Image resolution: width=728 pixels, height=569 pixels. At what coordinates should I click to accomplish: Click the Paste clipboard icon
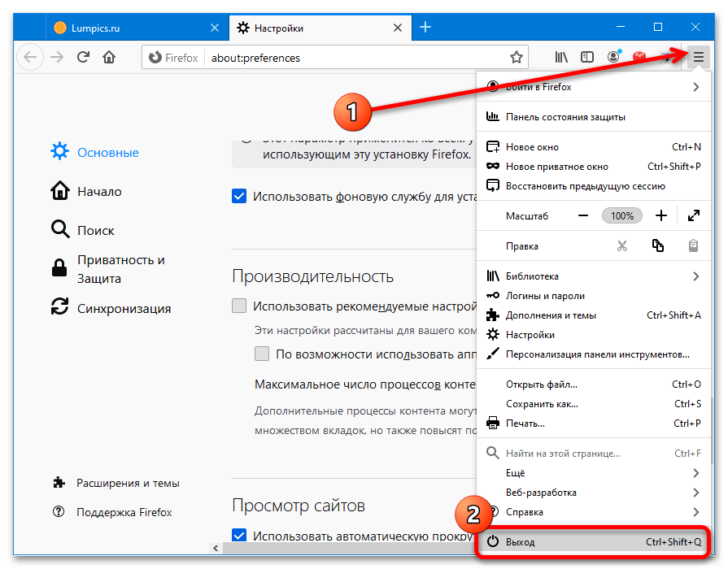(693, 245)
